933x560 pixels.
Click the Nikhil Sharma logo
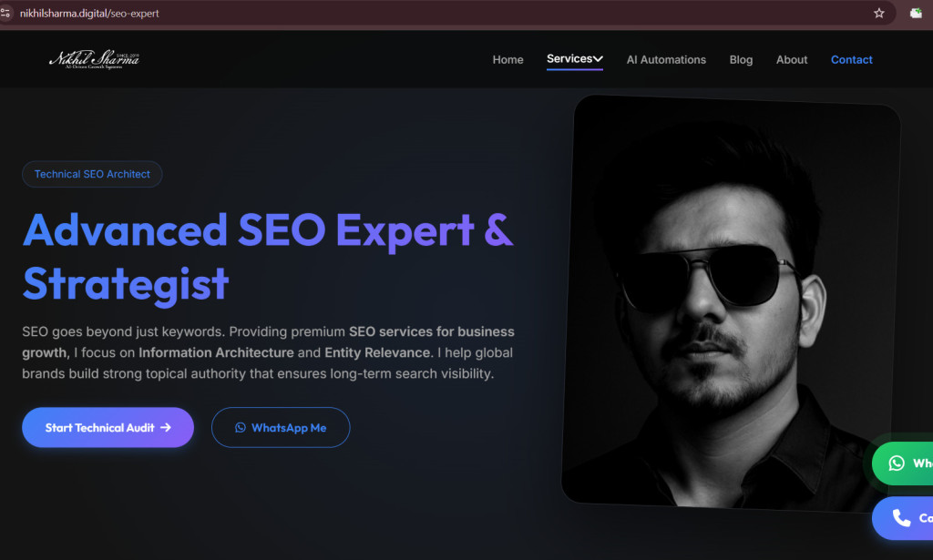94,59
